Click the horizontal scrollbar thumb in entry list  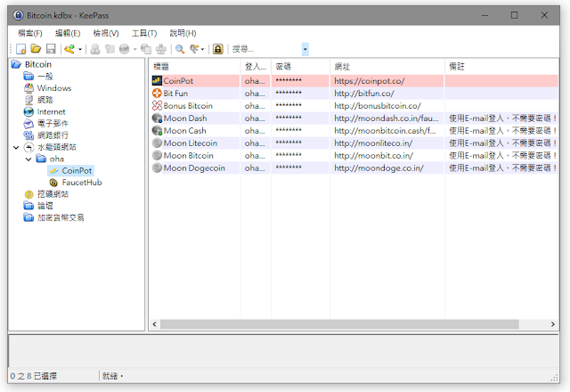click(339, 324)
